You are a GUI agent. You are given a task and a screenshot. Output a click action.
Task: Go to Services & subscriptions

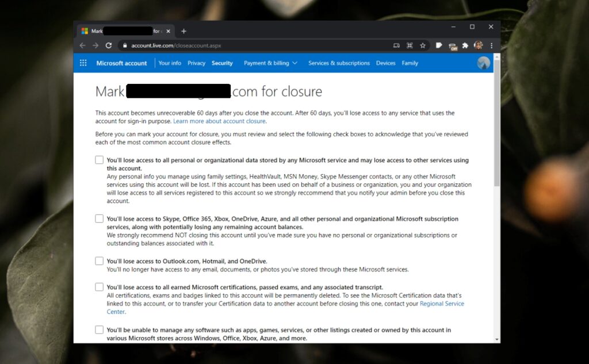click(x=339, y=63)
